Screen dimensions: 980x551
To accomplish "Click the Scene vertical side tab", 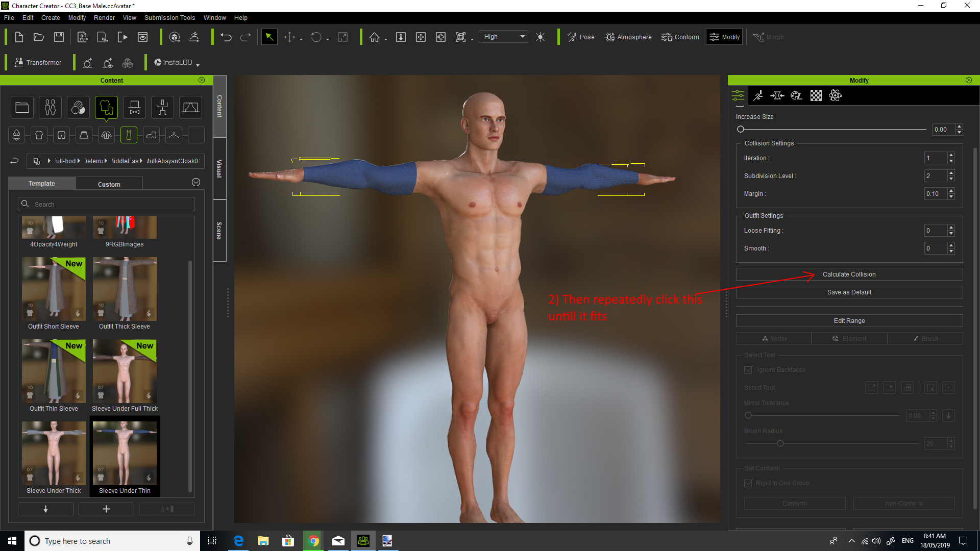I will coord(219,231).
